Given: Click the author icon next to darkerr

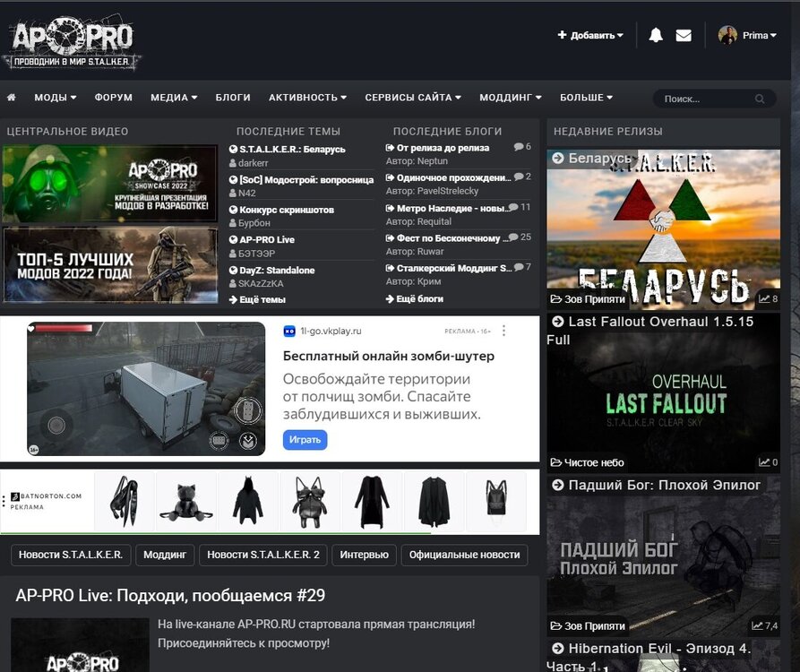Looking at the screenshot, I should tap(233, 163).
